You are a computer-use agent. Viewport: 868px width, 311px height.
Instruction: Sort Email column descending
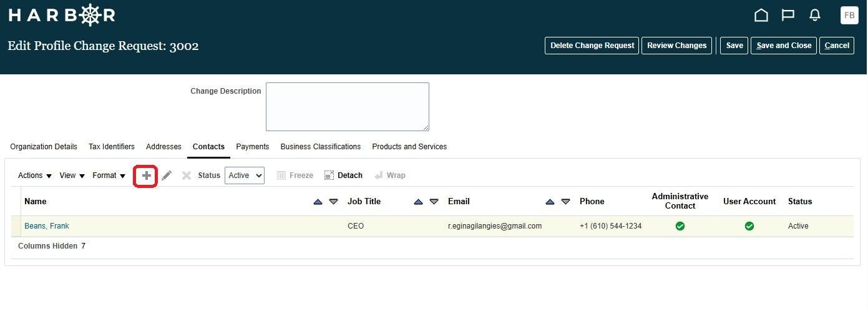[565, 201]
